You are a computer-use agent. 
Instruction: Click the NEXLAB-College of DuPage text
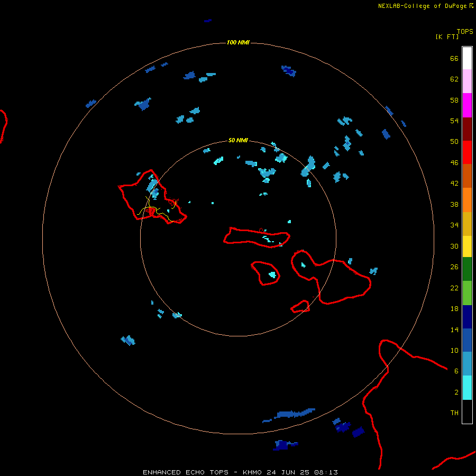(422, 6)
